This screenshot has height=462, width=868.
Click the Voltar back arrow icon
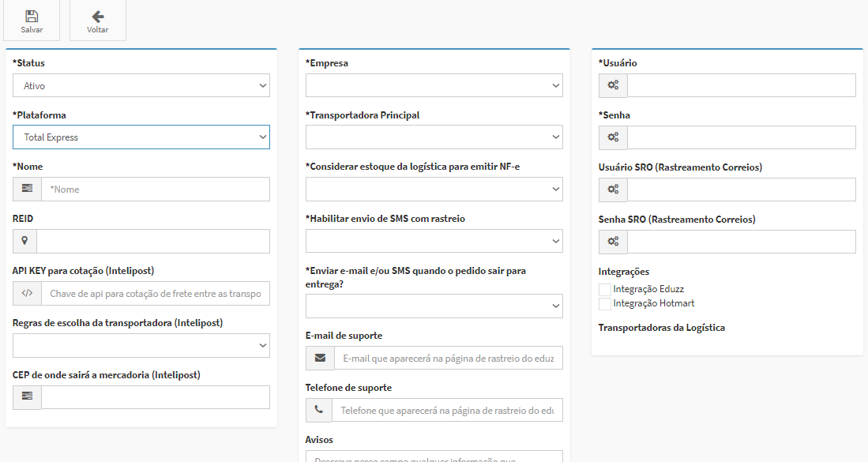(x=98, y=17)
